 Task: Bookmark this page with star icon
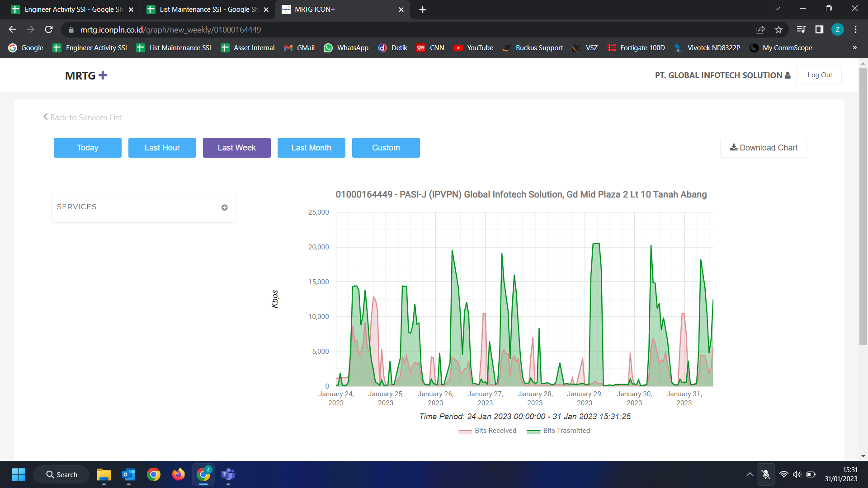point(778,30)
